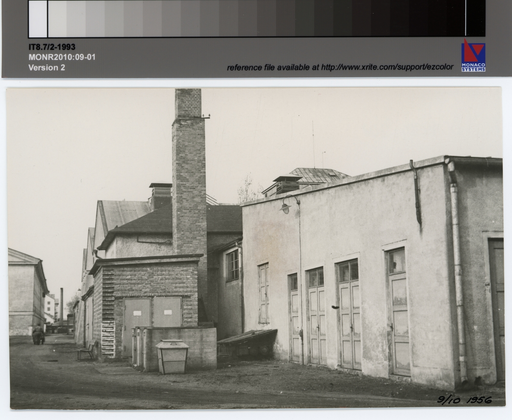Click the wall-mounted gooseneck lamp
Image resolution: width=512 pixels, height=420 pixels.
(286, 207)
